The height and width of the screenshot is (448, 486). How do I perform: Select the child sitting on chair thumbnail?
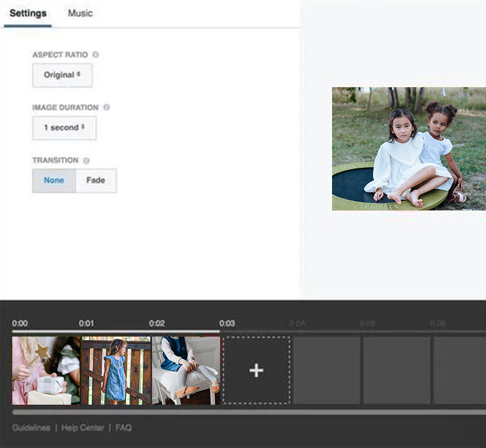click(186, 370)
